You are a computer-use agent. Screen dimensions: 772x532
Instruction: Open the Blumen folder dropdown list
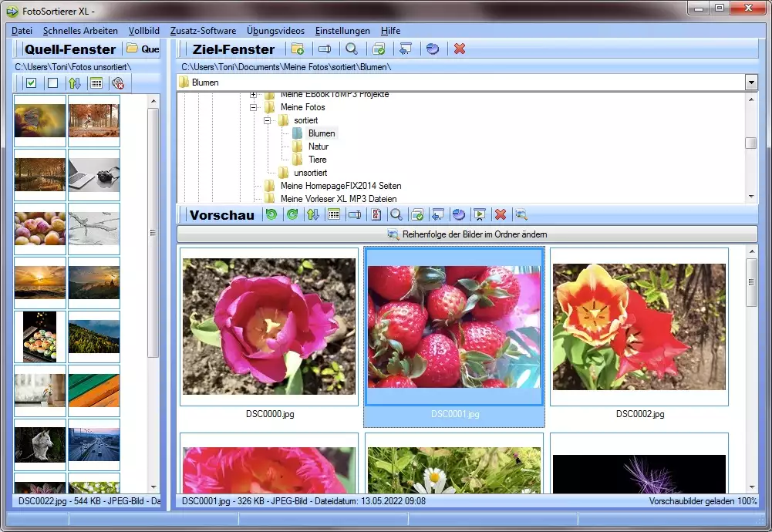(750, 82)
